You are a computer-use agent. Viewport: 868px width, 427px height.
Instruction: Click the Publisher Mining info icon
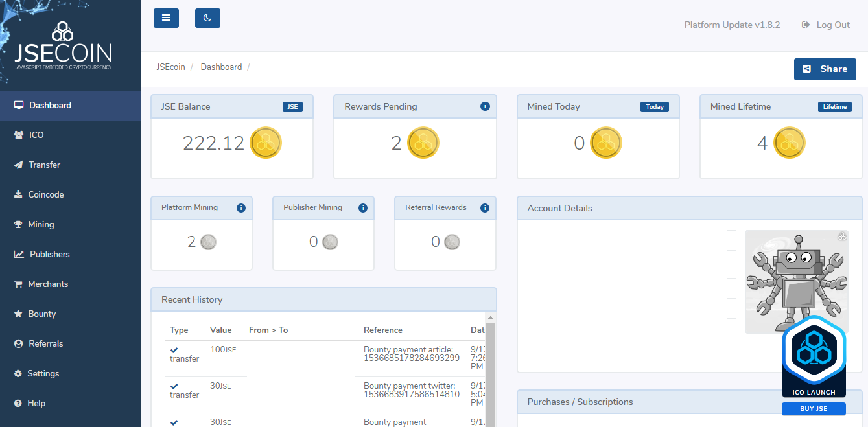coord(363,208)
